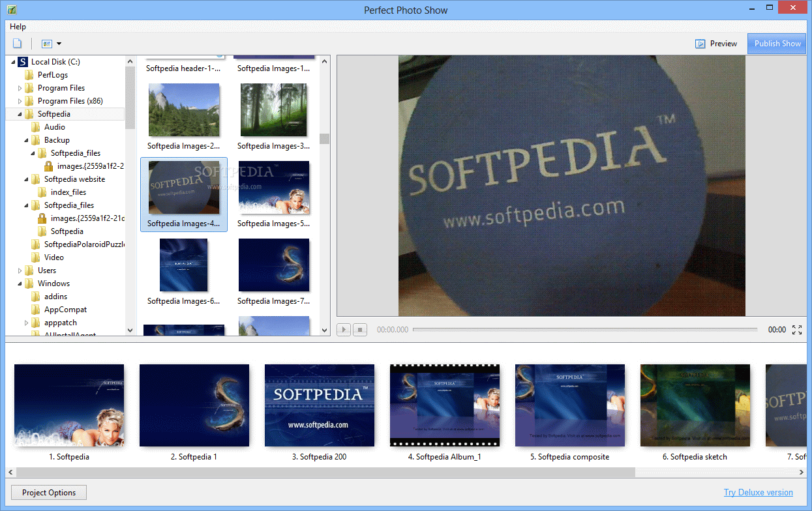Viewport: 812px width, 511px height.
Task: Click the Publish Show button
Action: coord(777,44)
